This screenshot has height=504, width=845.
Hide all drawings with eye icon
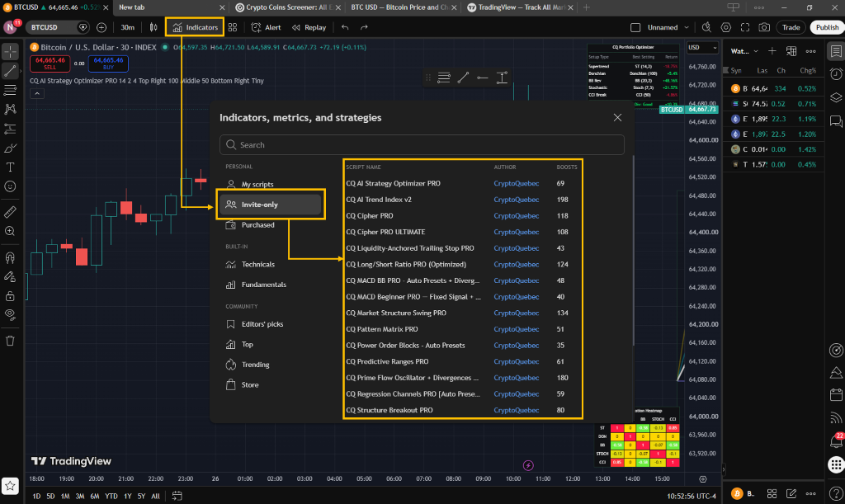tap(10, 314)
